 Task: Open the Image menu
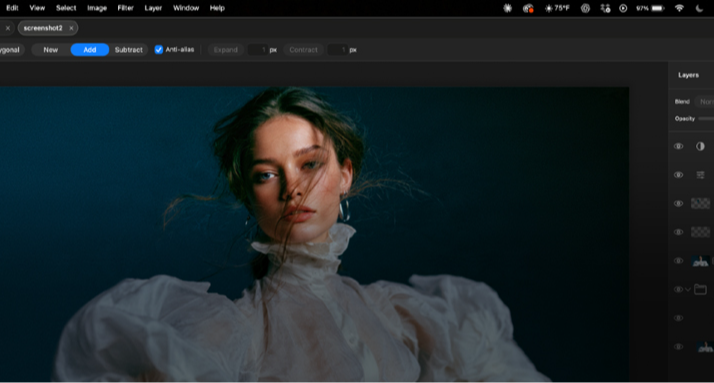click(97, 8)
